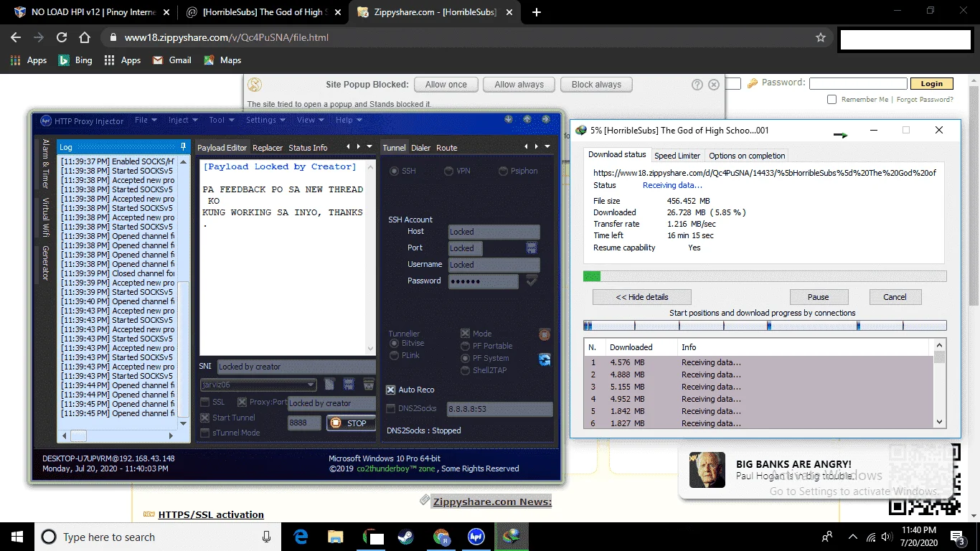This screenshot has height=551, width=980.
Task: Open the Inject menu dropdown
Action: (182, 120)
